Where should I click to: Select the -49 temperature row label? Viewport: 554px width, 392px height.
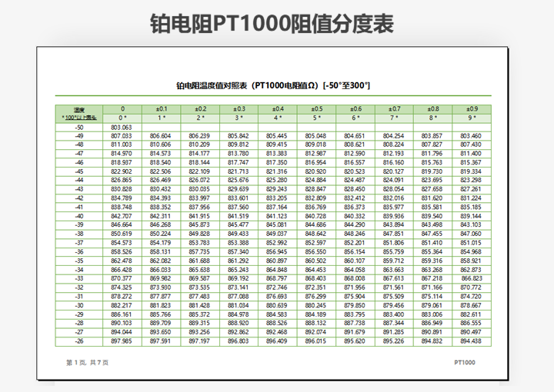point(79,136)
